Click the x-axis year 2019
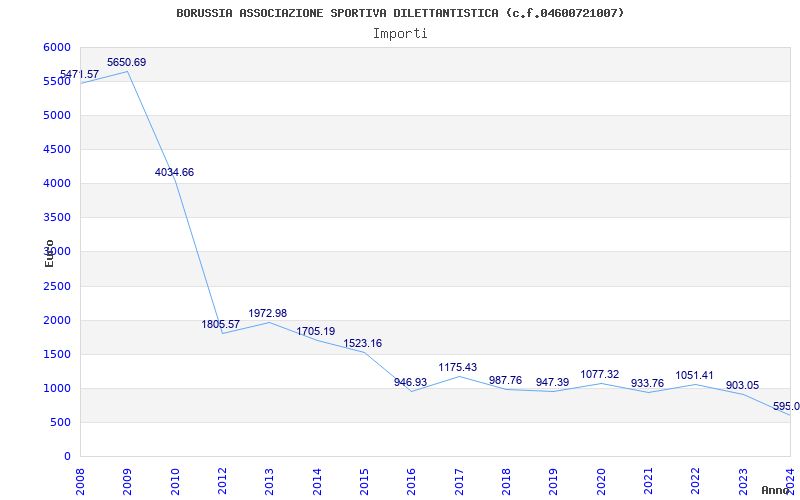 pos(554,482)
